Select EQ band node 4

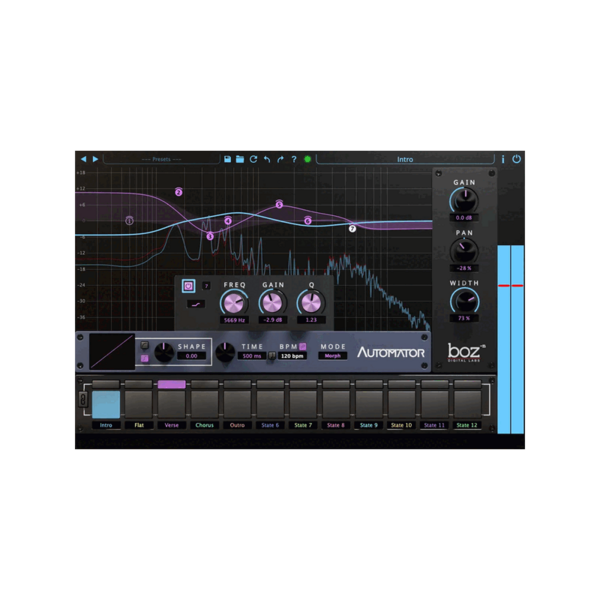(228, 221)
